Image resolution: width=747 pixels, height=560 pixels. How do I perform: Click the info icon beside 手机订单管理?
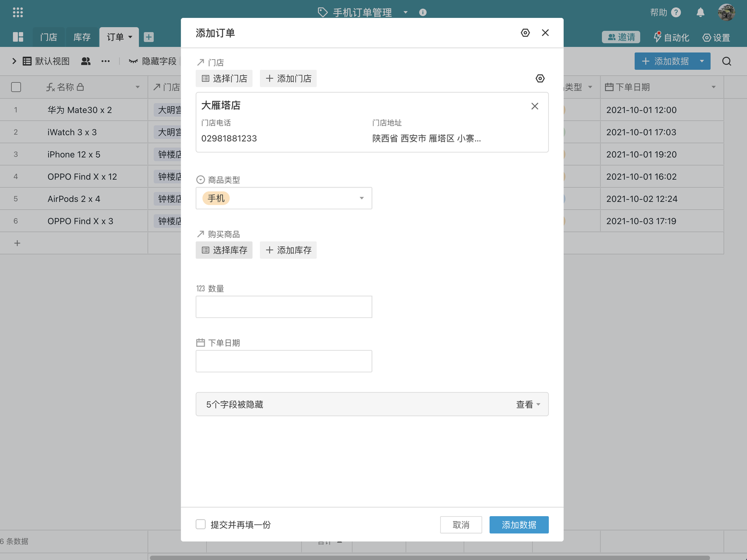point(423,12)
